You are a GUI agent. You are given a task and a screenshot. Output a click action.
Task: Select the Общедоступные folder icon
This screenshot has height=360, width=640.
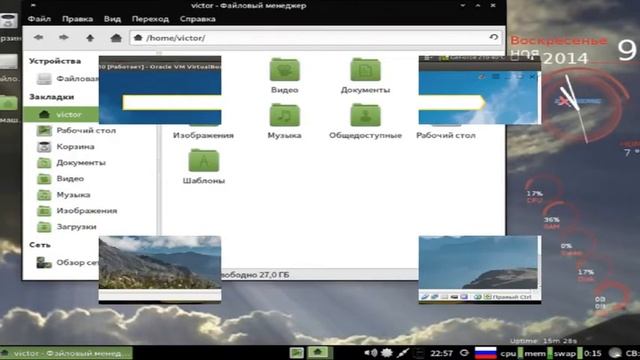pos(365,115)
